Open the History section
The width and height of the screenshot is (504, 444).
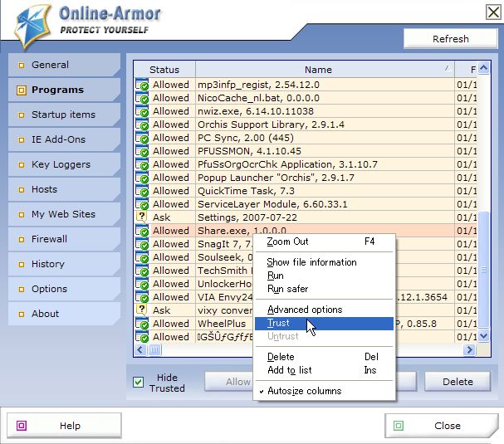point(64,264)
